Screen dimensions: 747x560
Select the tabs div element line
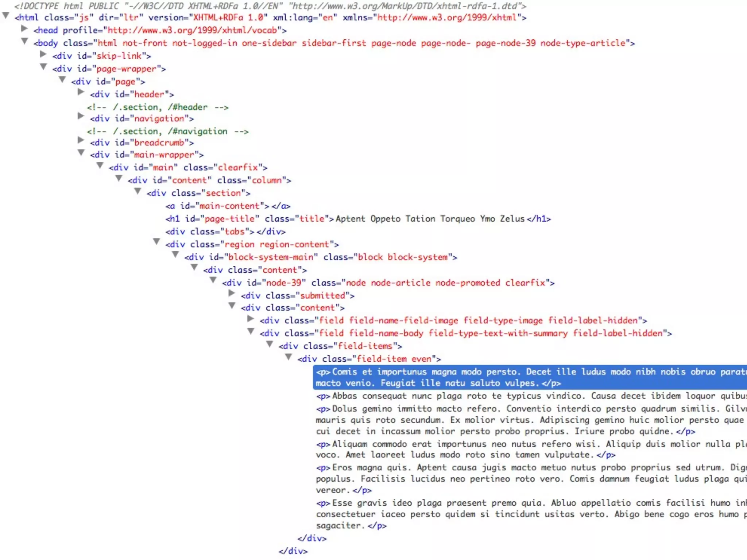[225, 232]
